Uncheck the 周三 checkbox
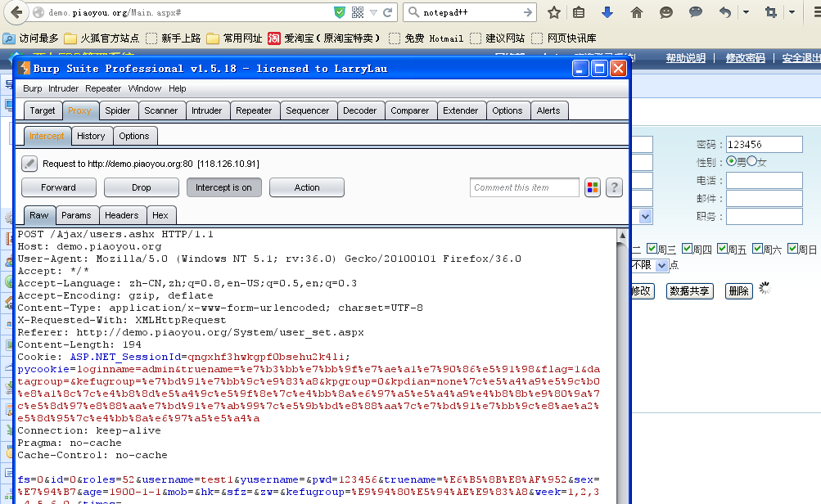821x504 pixels. [x=652, y=249]
